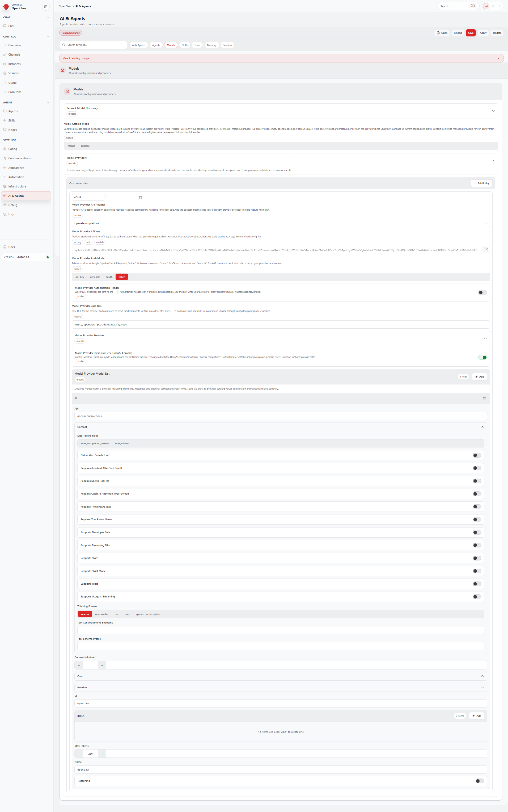The height and width of the screenshot is (812, 508).
Task: Open the API Adapter openai-completions dropdown
Action: point(281,223)
